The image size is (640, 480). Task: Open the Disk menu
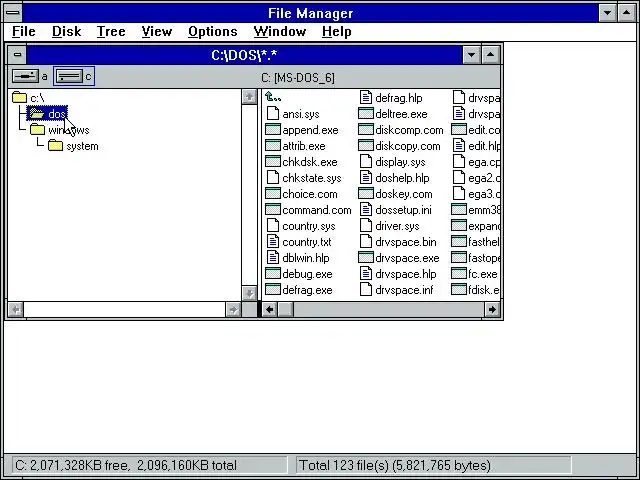click(x=67, y=31)
